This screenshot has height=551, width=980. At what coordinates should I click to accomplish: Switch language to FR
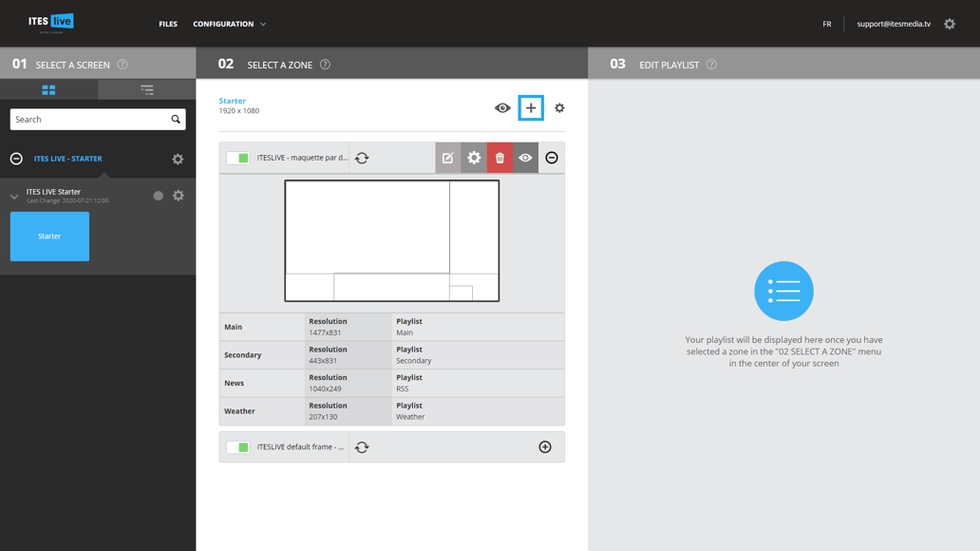point(827,24)
